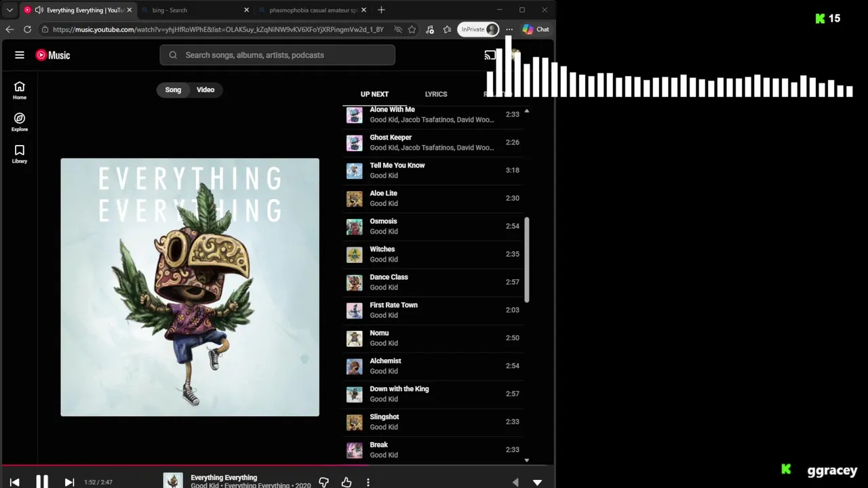Open the YouTube Music hamburger menu
Viewport: 868px width, 488px height.
click(20, 55)
